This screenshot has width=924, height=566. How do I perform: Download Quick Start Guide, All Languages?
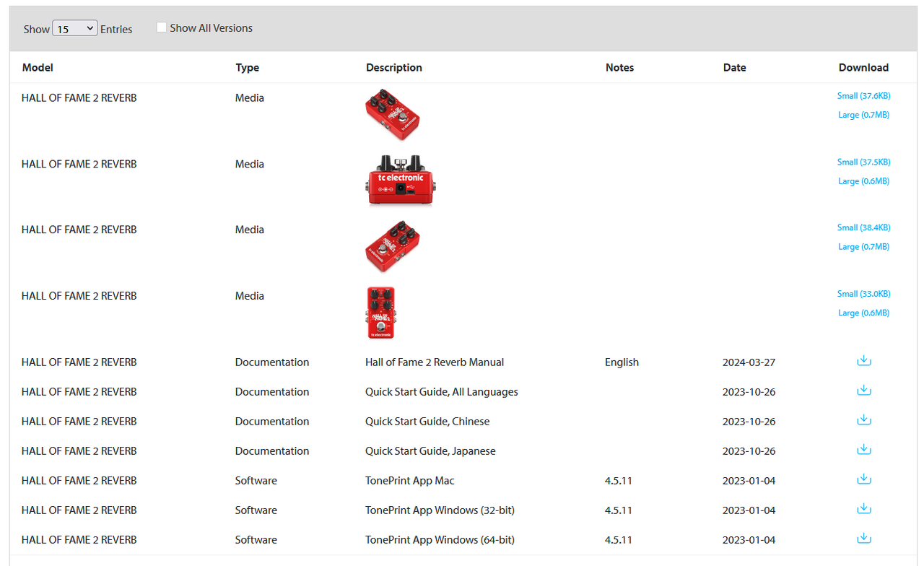point(863,391)
